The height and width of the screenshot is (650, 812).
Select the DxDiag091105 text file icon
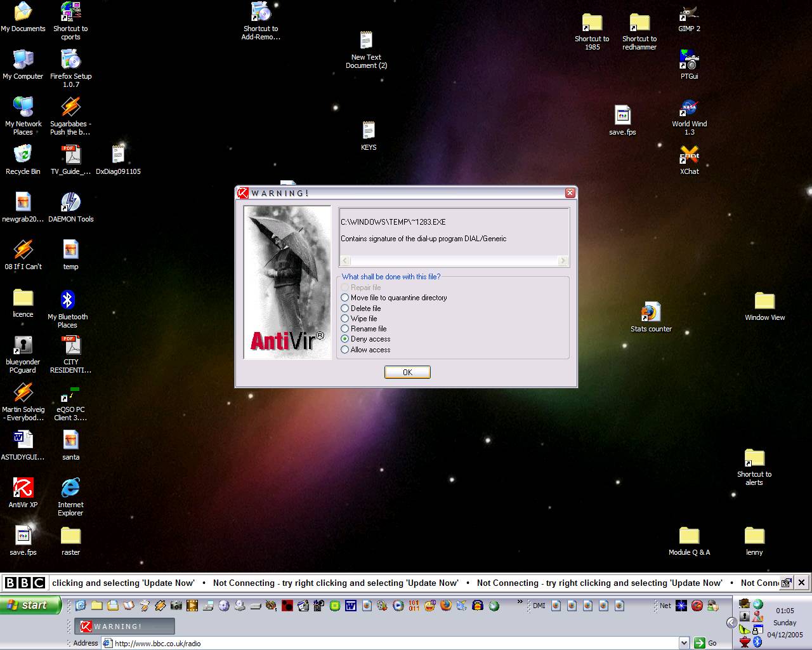click(118, 160)
